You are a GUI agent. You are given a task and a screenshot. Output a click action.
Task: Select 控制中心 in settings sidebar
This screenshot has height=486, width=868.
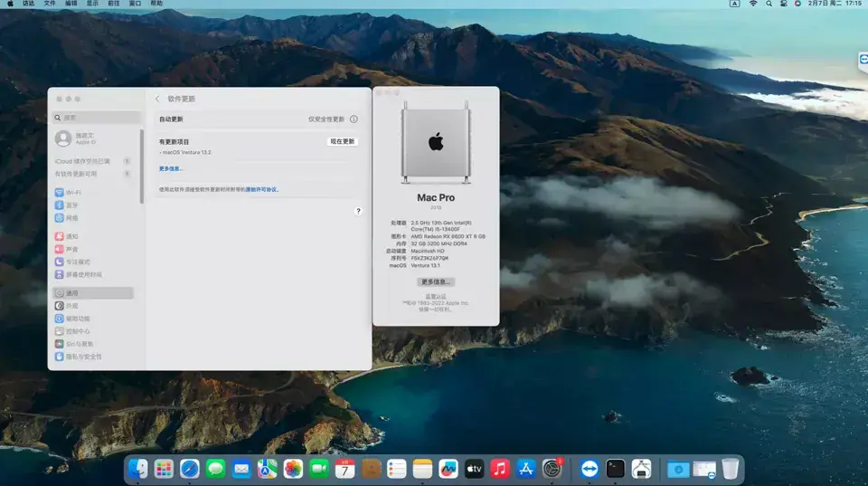[93, 331]
